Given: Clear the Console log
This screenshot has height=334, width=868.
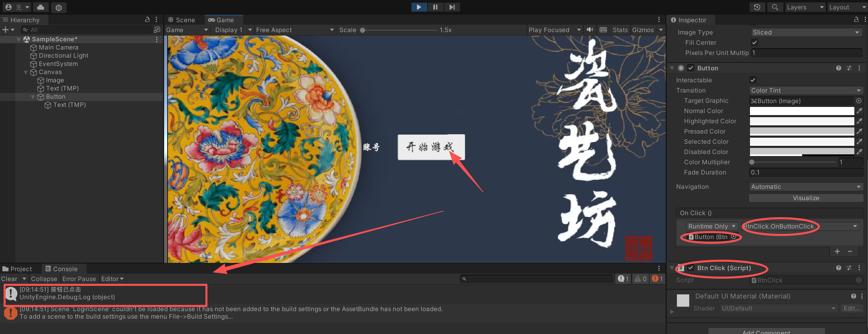Looking at the screenshot, I should tap(9, 279).
